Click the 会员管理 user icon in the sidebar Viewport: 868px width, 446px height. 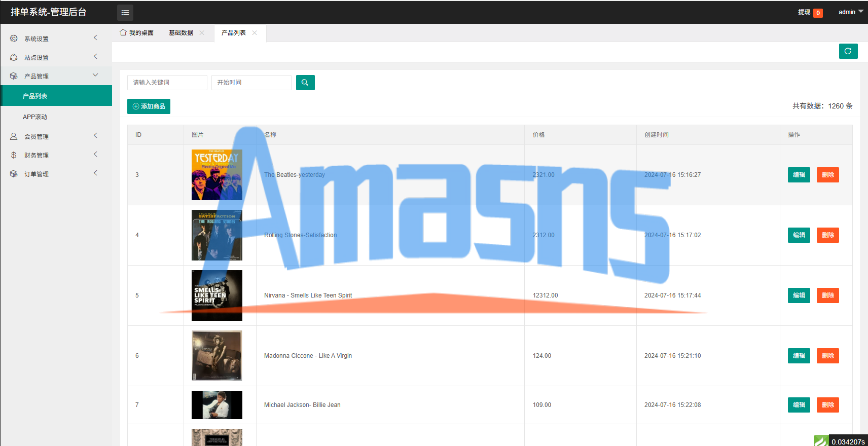(14, 136)
